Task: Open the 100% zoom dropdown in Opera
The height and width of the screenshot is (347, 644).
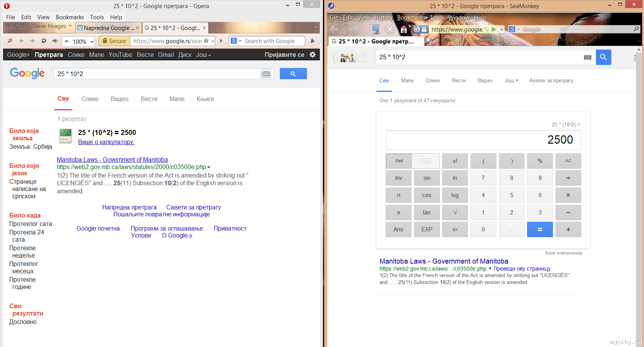Action: click(92, 42)
